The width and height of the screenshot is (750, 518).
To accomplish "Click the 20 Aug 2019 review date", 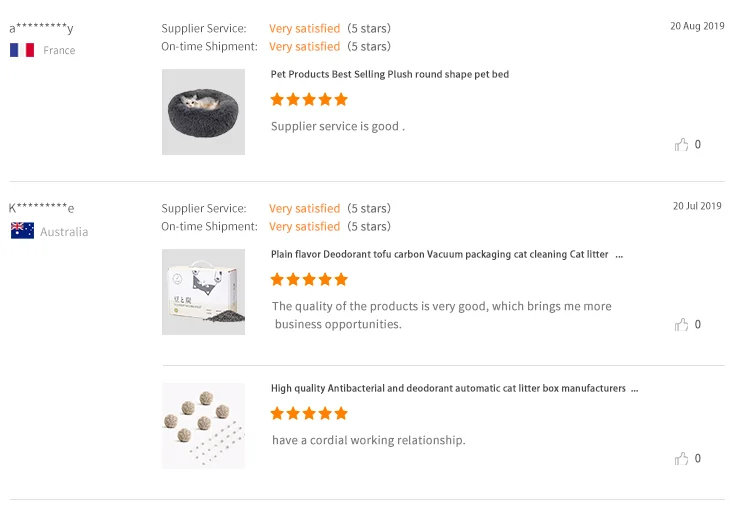I will click(x=697, y=27).
